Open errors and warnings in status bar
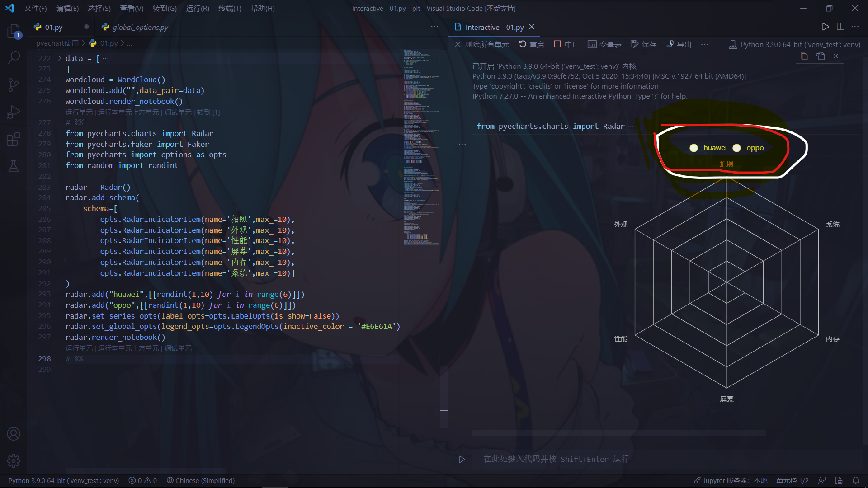Viewport: 868px width, 488px height. click(142, 480)
